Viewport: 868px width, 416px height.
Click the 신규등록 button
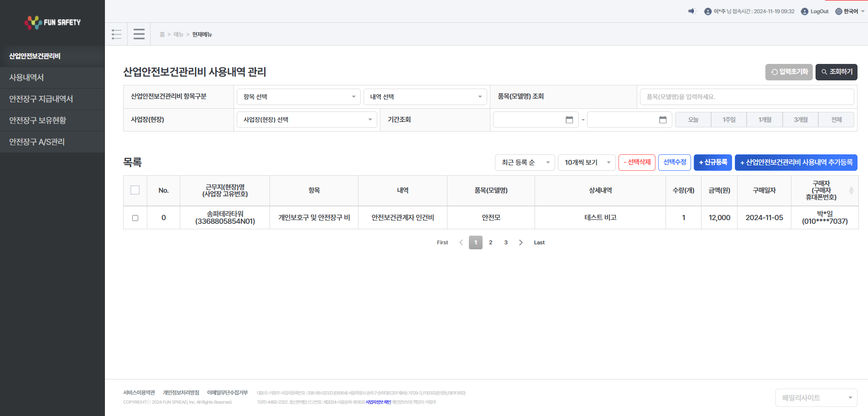[x=713, y=163]
